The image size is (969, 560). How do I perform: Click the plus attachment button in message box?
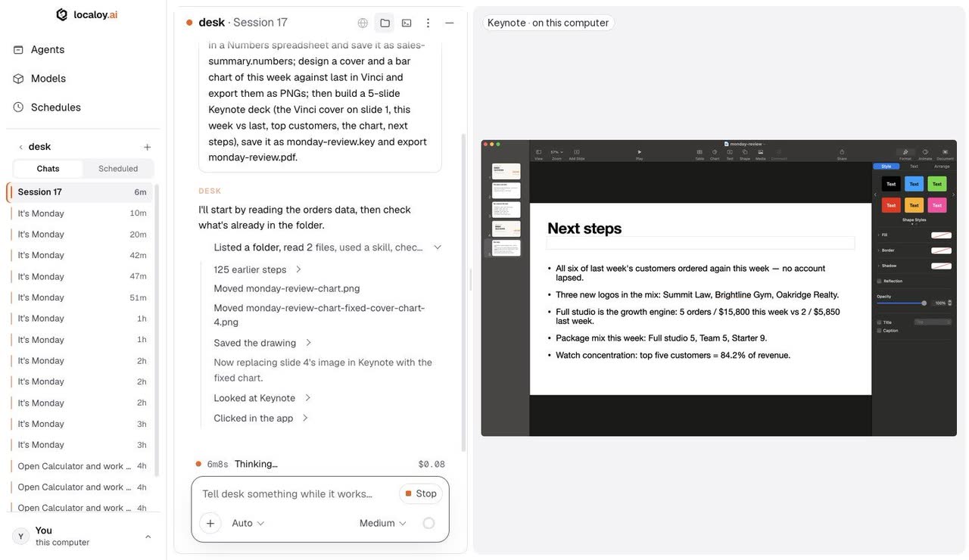coord(210,523)
